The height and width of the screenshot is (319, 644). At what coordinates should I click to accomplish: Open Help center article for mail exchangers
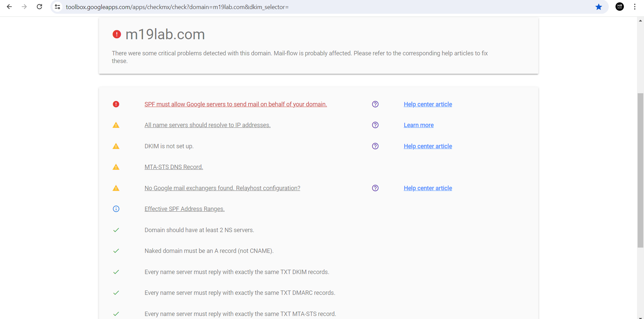(x=428, y=188)
